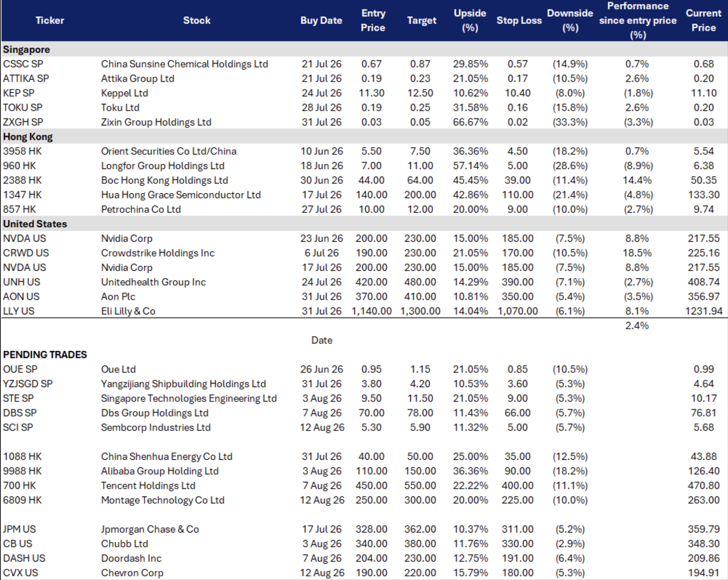Click the United States section label
The height and width of the screenshot is (580, 728).
[35, 224]
